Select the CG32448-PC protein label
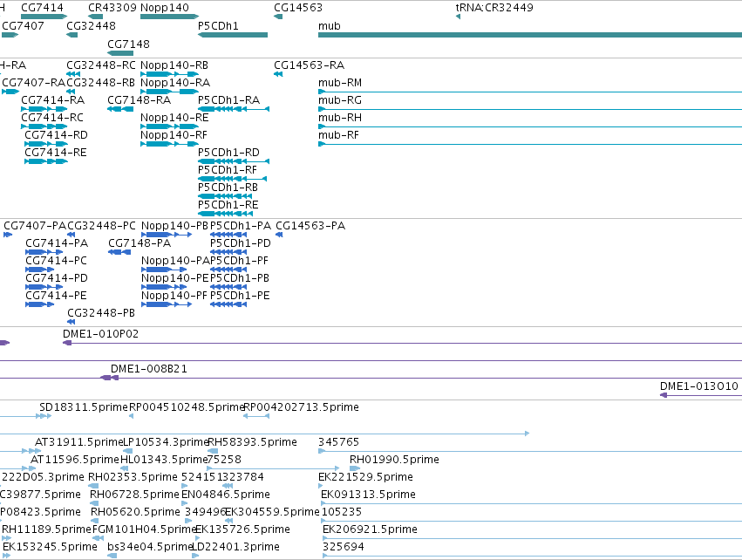The height and width of the screenshot is (560, 742). 102,226
